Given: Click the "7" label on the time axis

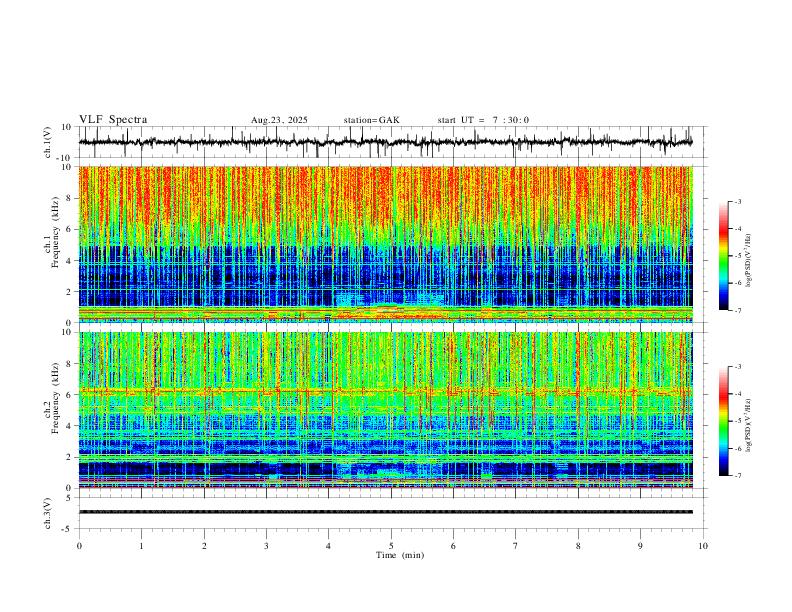Looking at the screenshot, I should click(516, 546).
